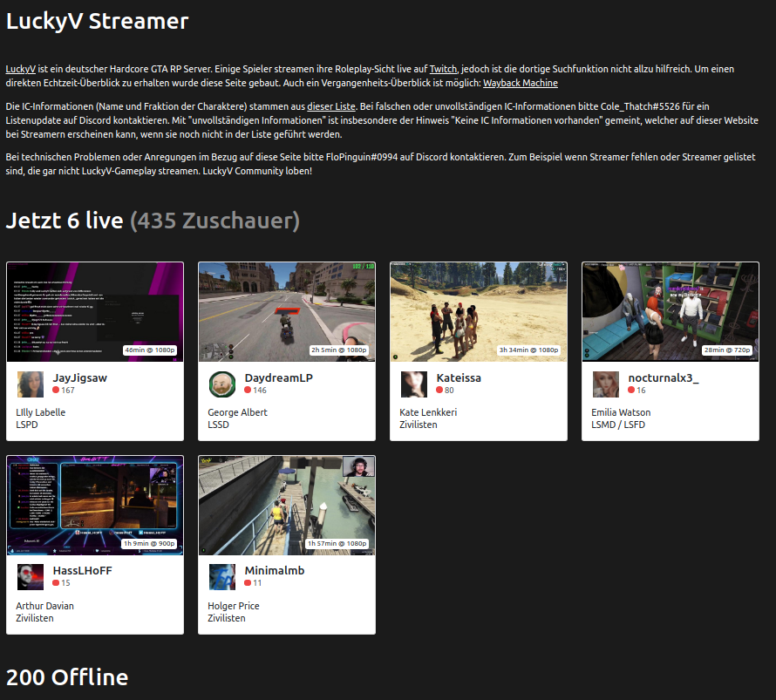The width and height of the screenshot is (776, 700).
Task: Click the "200 Offline" section heading
Action: 67,676
